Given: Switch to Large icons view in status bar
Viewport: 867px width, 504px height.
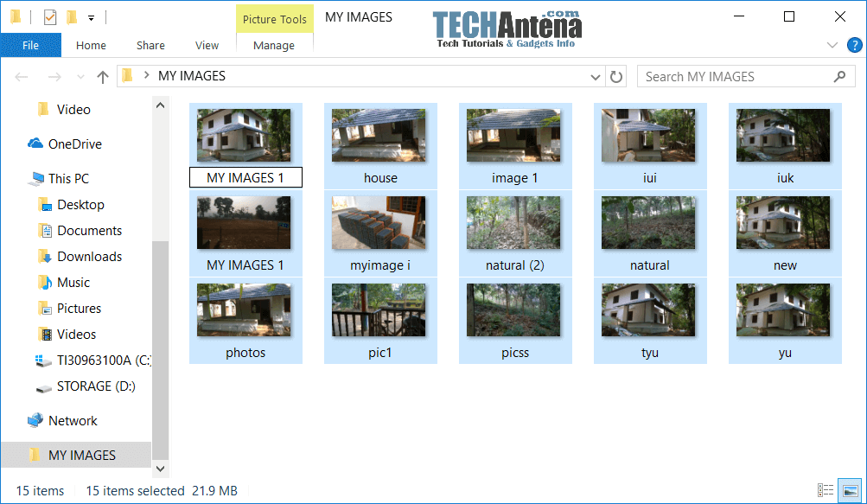Looking at the screenshot, I should [850, 490].
